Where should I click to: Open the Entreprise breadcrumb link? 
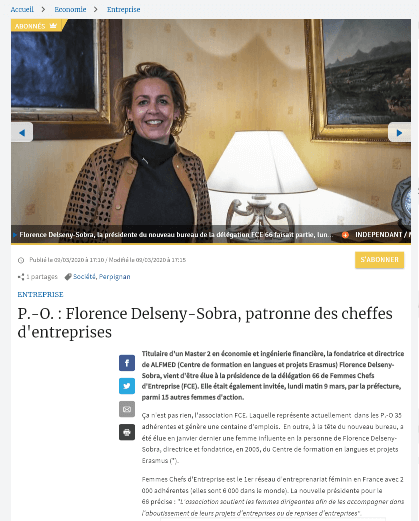123,9
